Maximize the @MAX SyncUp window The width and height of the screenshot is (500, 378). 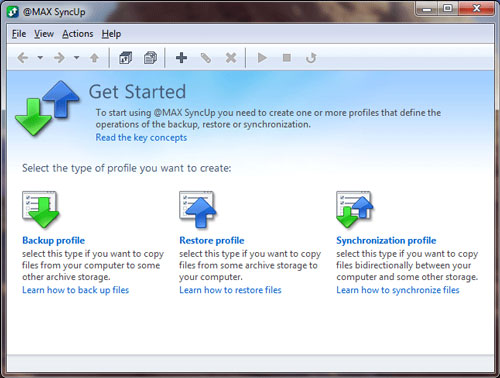pos(448,8)
